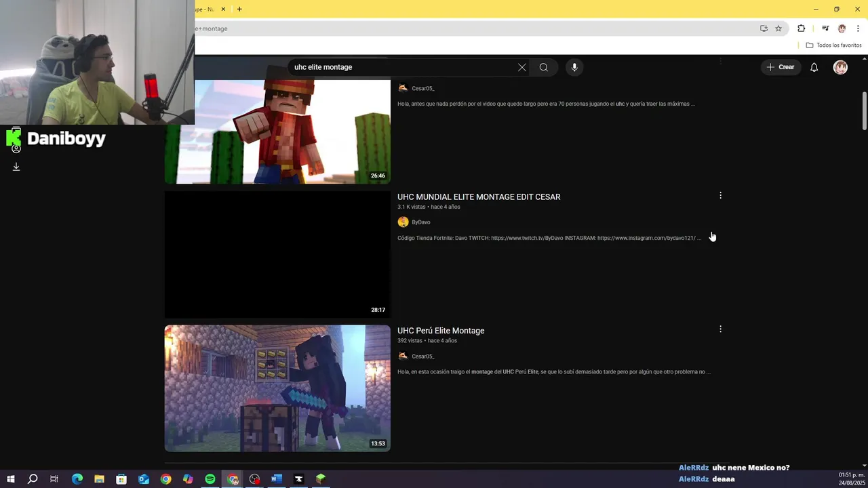Open options menu for UHC MUNDIAL video

click(x=720, y=195)
